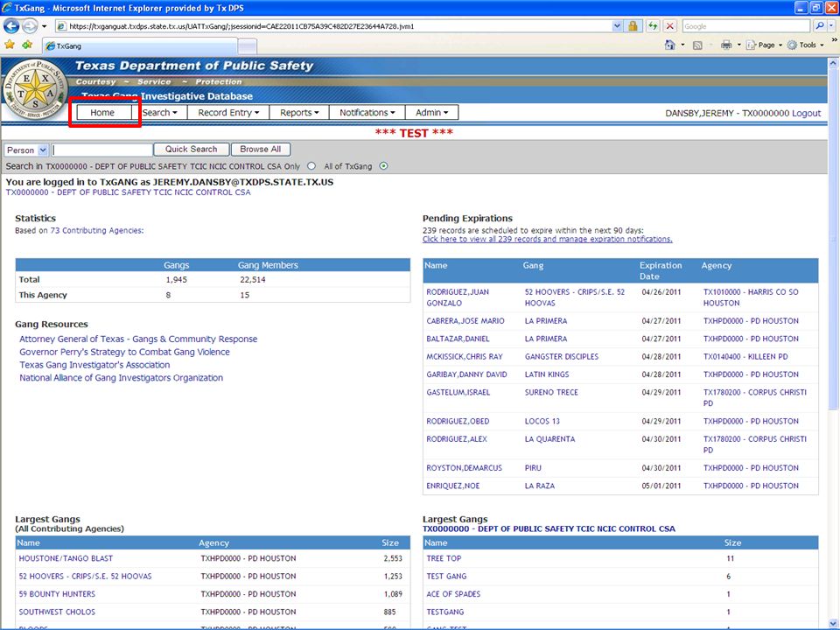Click the Quick Search button
This screenshot has width=840, height=630.
point(192,150)
